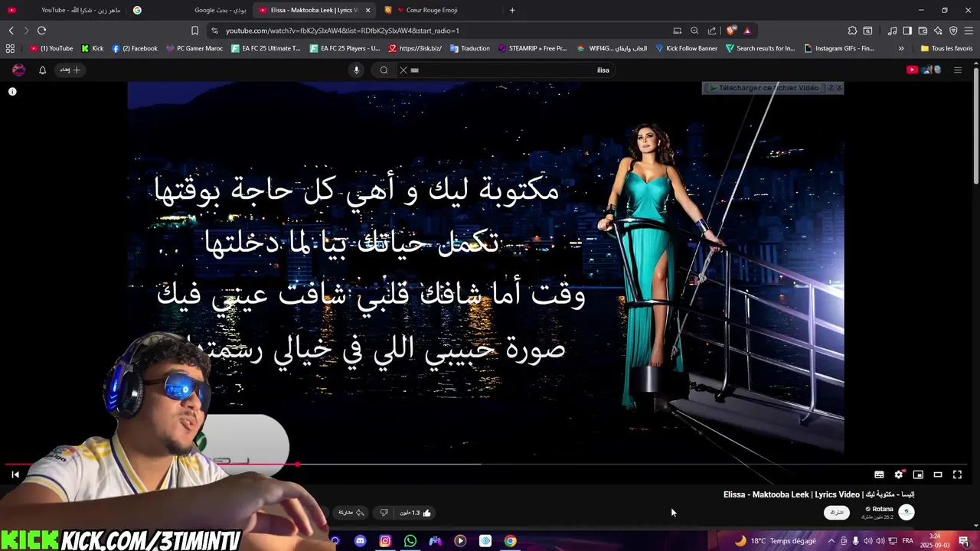Open the YouTube bookmark
Viewport: 980px width, 551px height.
(51, 48)
